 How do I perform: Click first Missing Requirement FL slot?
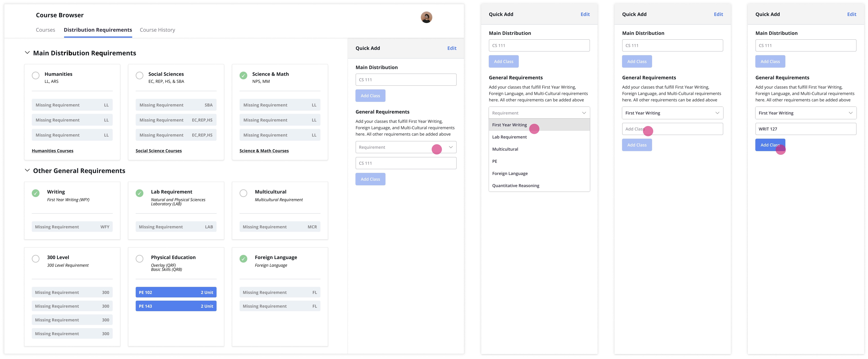click(x=280, y=292)
